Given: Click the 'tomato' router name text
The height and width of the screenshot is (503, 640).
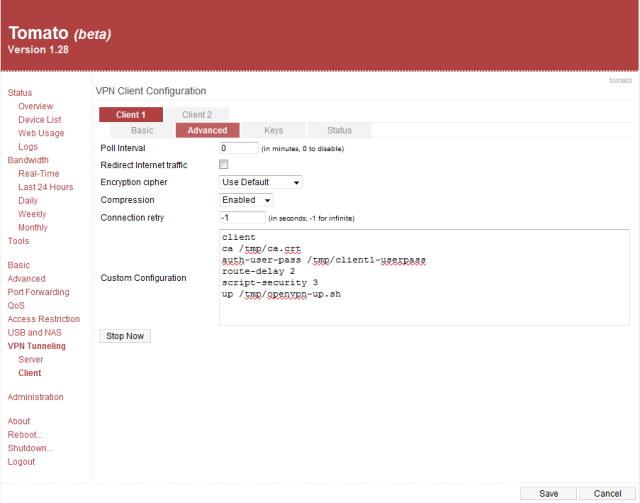Looking at the screenshot, I should coord(620,80).
